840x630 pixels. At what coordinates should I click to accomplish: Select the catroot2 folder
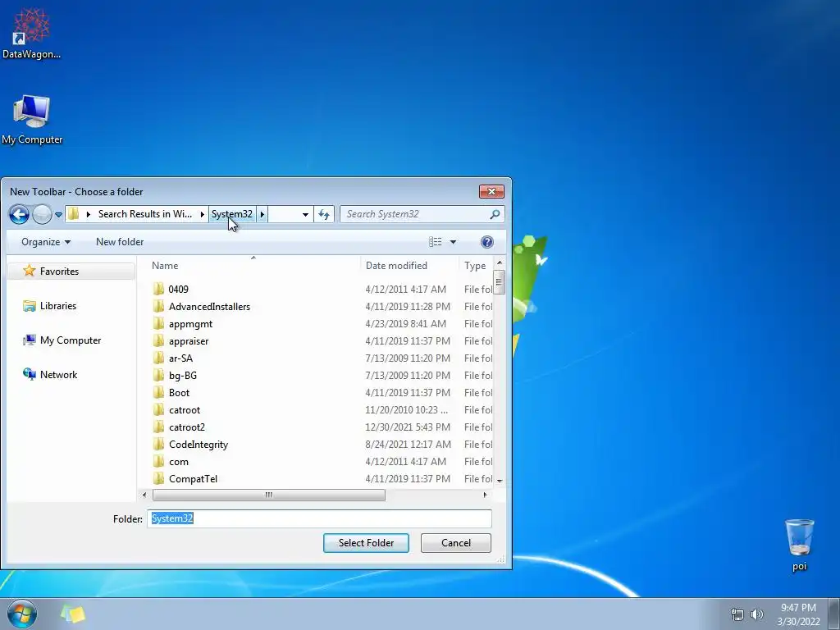pyautogui.click(x=187, y=427)
